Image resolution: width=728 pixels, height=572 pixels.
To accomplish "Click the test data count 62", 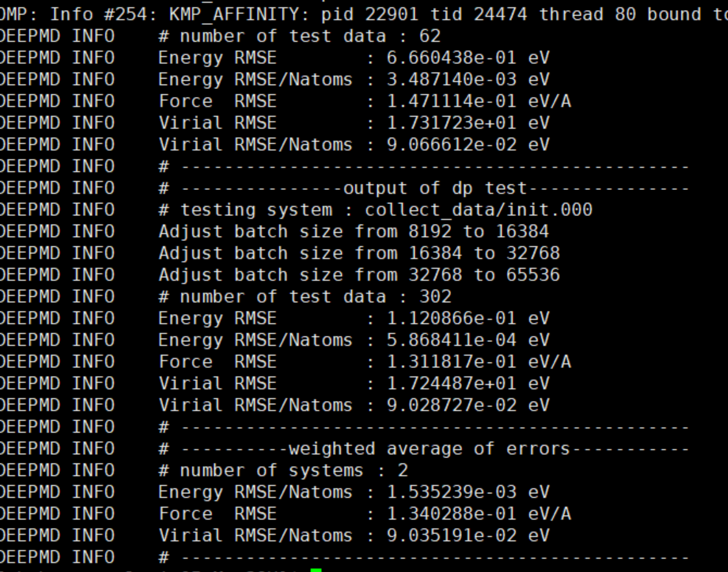I will (x=430, y=36).
